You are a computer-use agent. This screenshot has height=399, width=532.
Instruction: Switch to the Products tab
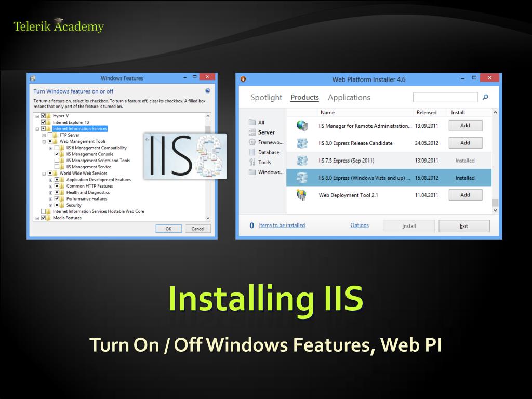pos(304,97)
